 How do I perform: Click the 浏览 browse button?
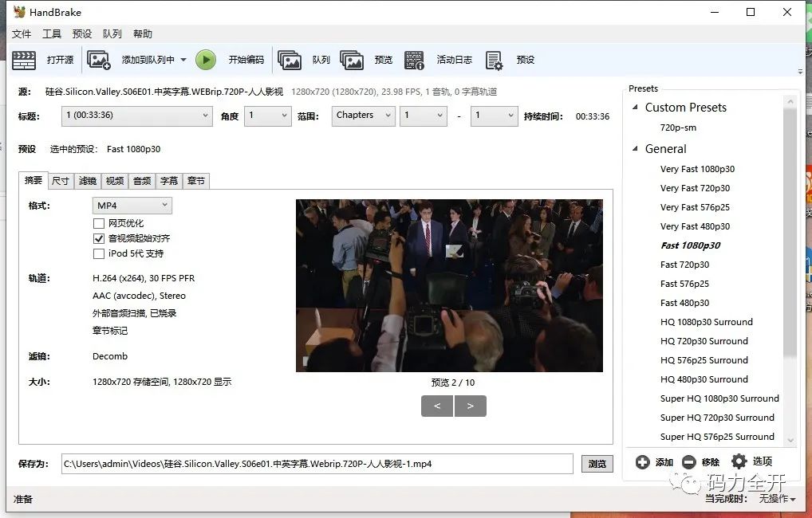(597, 464)
